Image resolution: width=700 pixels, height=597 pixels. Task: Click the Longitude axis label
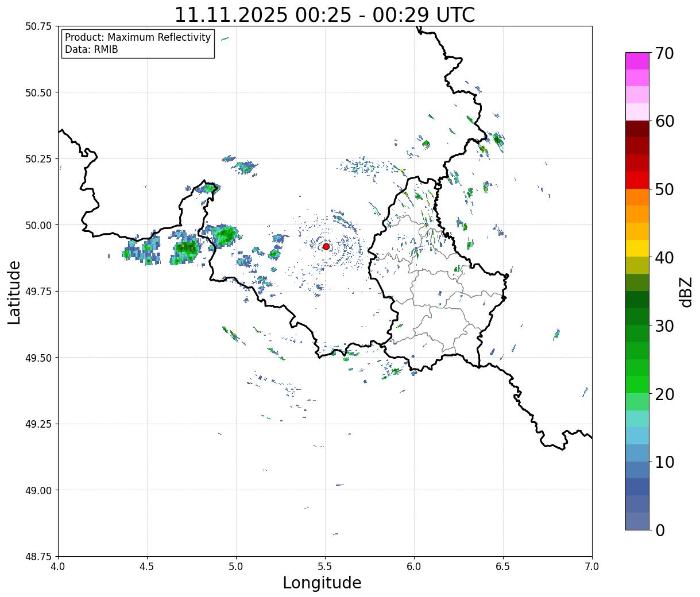pos(322,583)
